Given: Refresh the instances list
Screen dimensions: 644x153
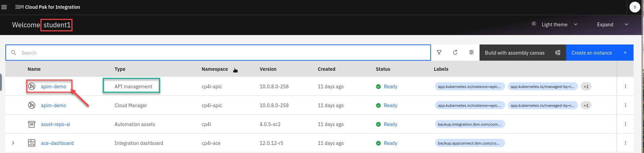Looking at the screenshot, I should pyautogui.click(x=455, y=53).
